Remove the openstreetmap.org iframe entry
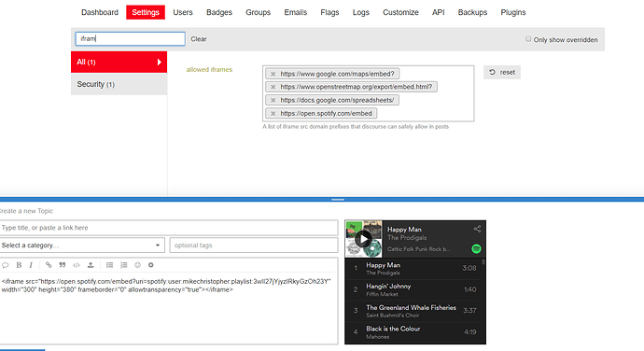The height and width of the screenshot is (351, 644). [273, 87]
